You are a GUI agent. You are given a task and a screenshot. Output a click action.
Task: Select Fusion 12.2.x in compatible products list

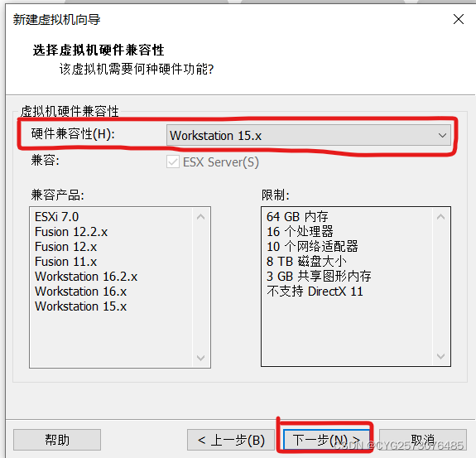click(71, 232)
